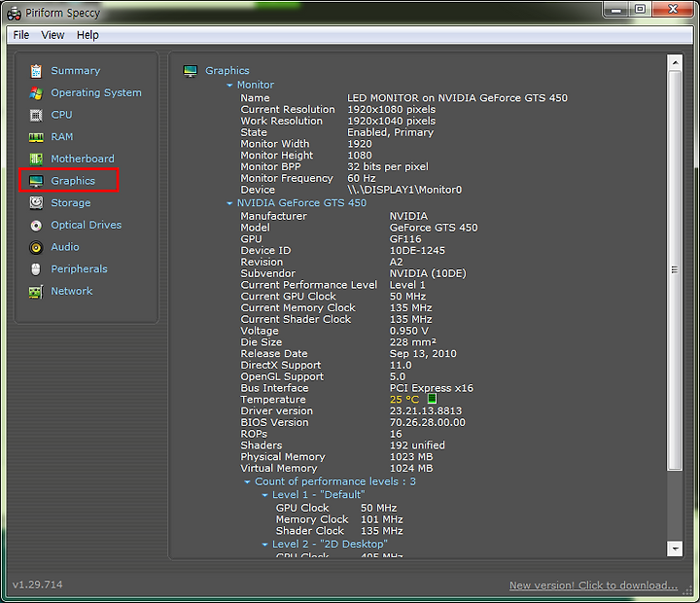700x603 pixels.
Task: Click the Summary clipboard icon
Action: pos(36,71)
